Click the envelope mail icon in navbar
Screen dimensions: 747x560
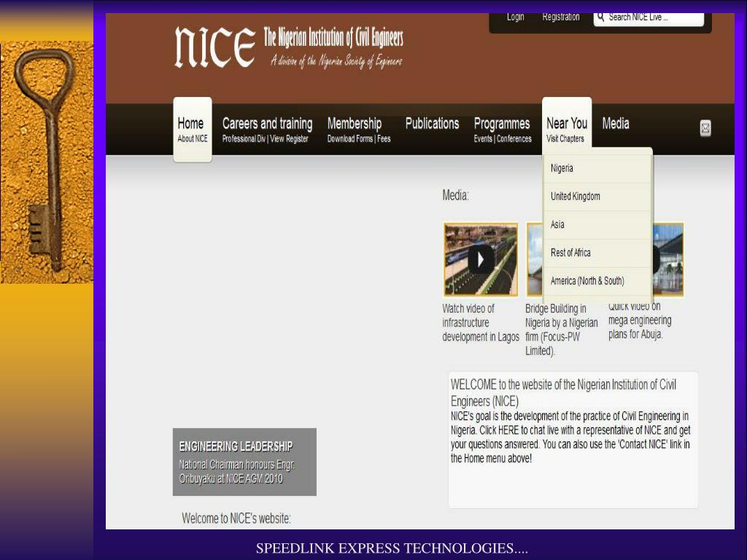click(x=705, y=128)
